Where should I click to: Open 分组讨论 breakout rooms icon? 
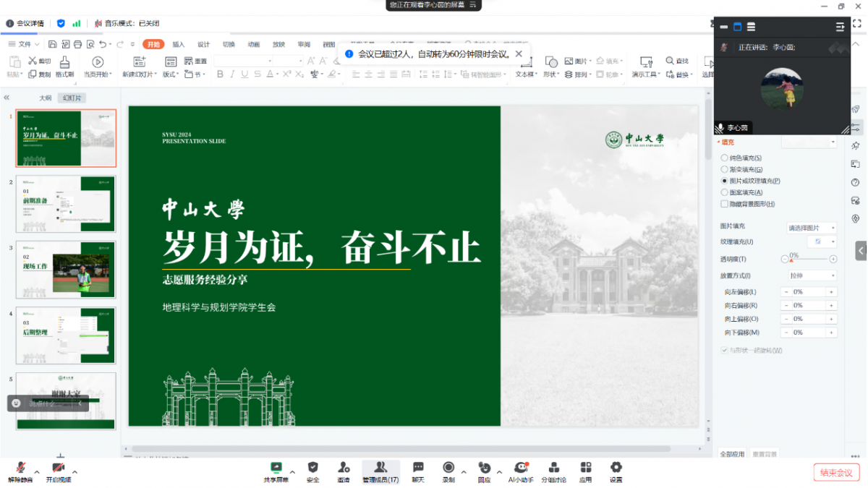click(x=554, y=468)
